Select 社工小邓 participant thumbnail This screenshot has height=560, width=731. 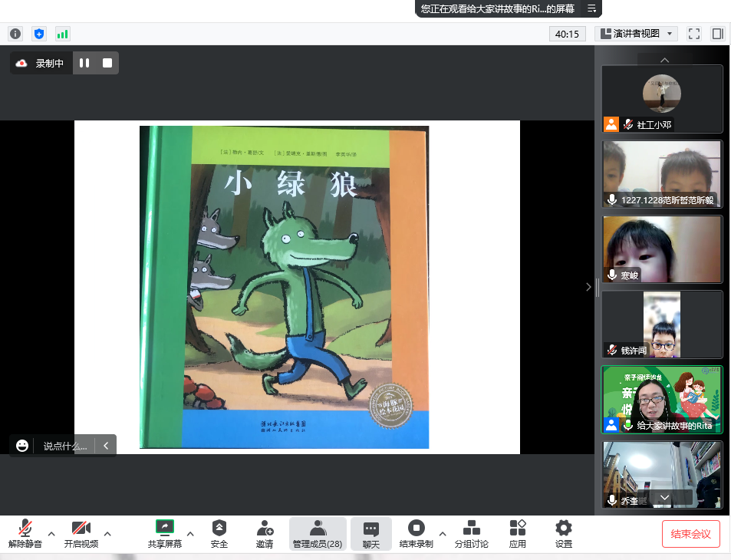662,99
